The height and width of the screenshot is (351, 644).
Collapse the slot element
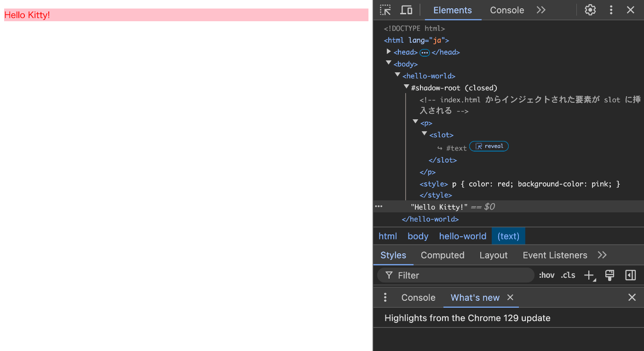(x=424, y=134)
